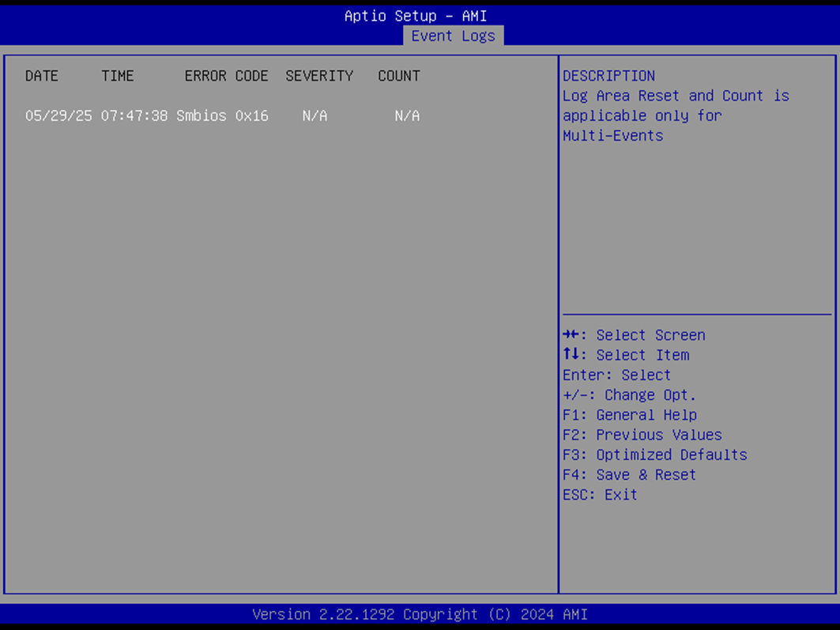
Task: Select the Event Logs tab
Action: 453,36
